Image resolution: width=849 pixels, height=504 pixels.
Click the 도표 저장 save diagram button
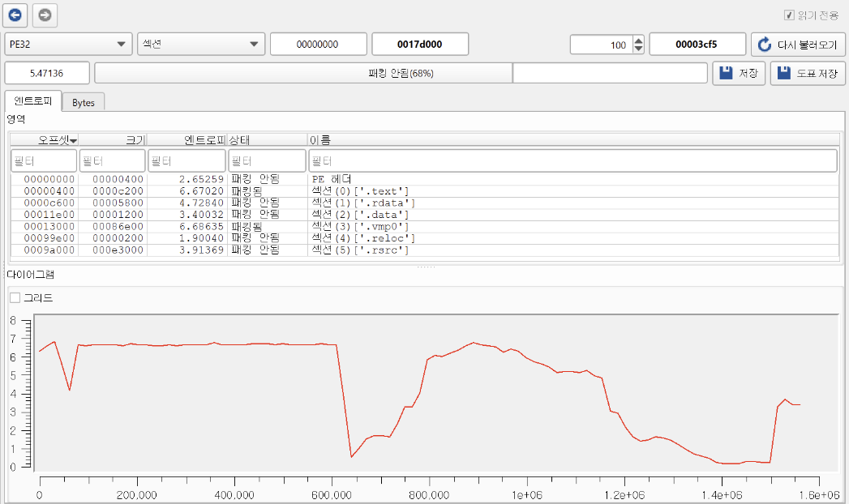coord(808,73)
